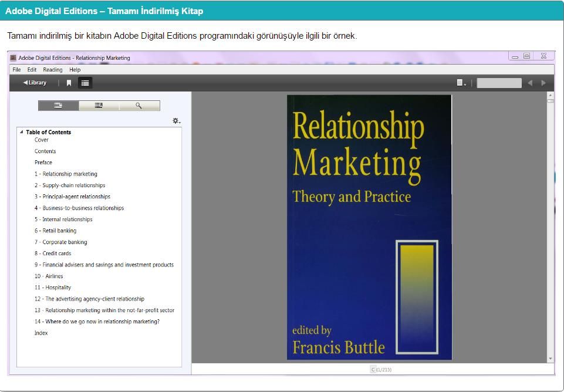Image resolution: width=564 pixels, height=392 pixels.
Task: Click the page number input field
Action: [499, 83]
